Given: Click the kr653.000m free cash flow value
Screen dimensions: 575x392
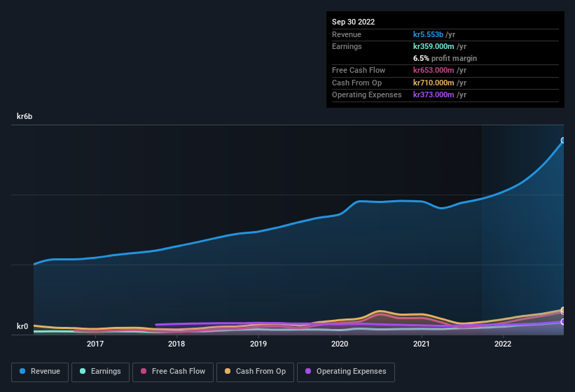Looking at the screenshot, I should pos(434,70).
